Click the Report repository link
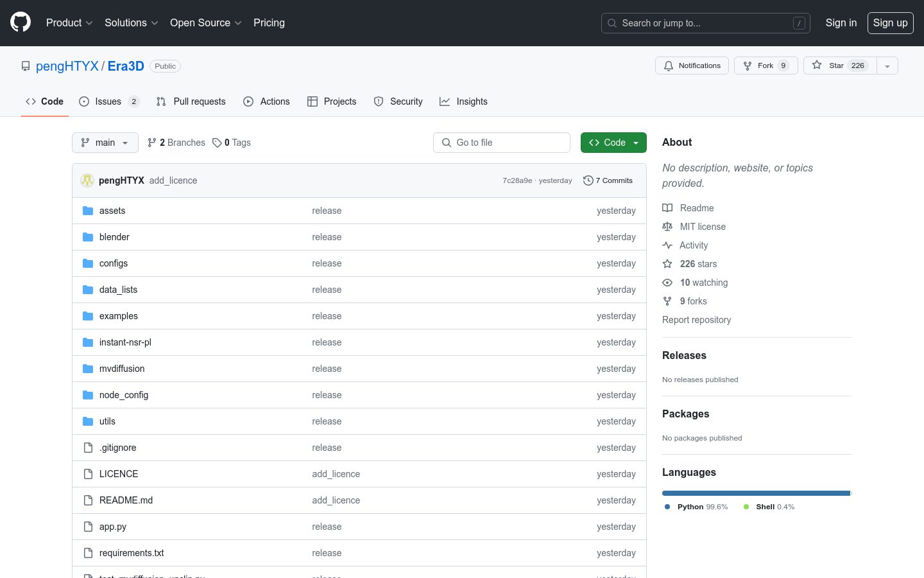 696,320
